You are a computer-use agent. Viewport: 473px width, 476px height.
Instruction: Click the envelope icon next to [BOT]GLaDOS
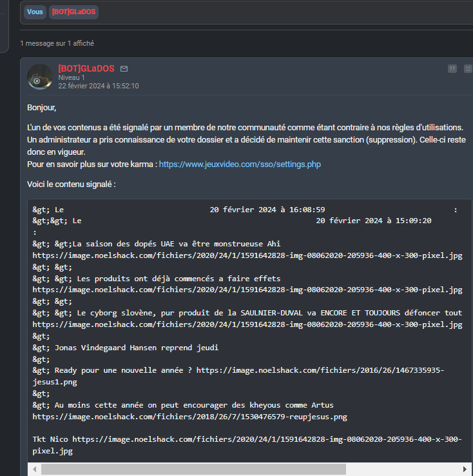pyautogui.click(x=124, y=68)
